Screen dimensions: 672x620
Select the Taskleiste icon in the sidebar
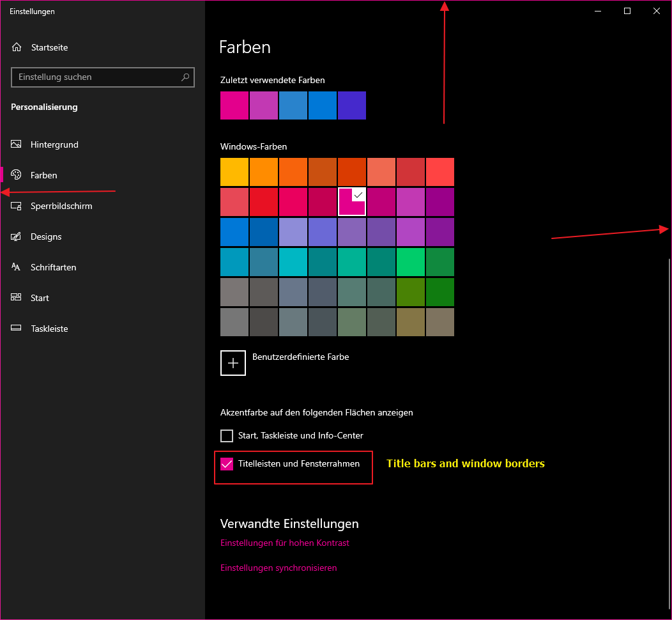(16, 329)
